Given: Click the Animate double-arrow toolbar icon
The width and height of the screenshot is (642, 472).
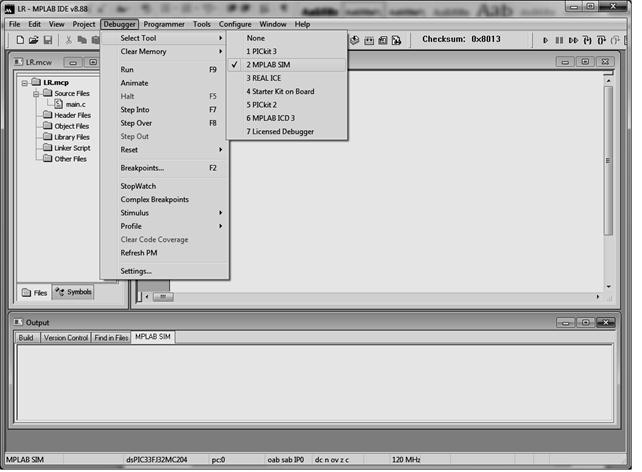Looking at the screenshot, I should click(573, 41).
